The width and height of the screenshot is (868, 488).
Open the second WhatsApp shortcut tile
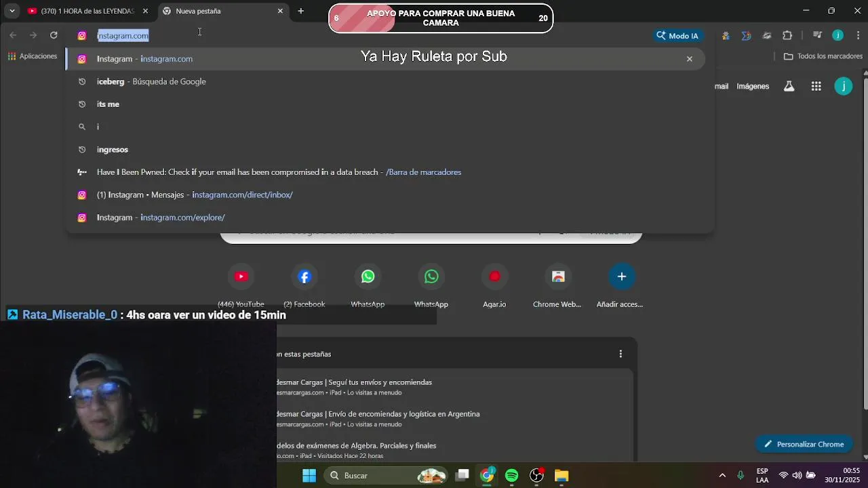click(x=431, y=284)
